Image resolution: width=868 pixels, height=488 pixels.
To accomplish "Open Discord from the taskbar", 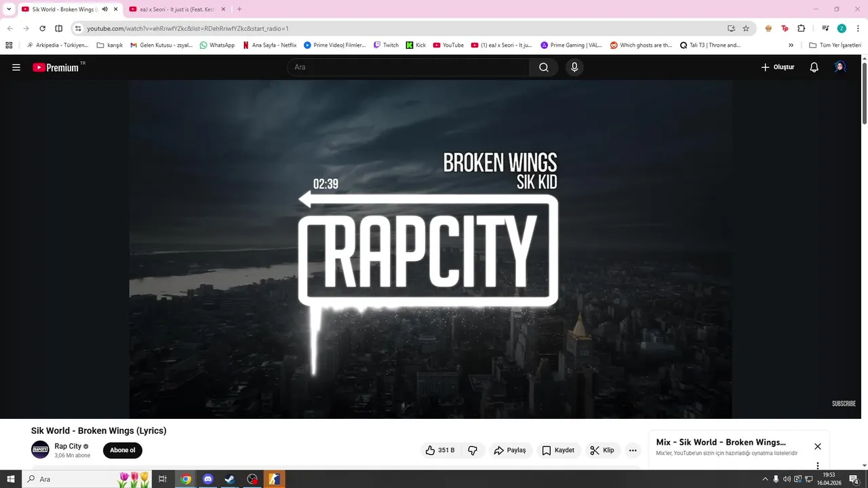I will click(x=208, y=479).
